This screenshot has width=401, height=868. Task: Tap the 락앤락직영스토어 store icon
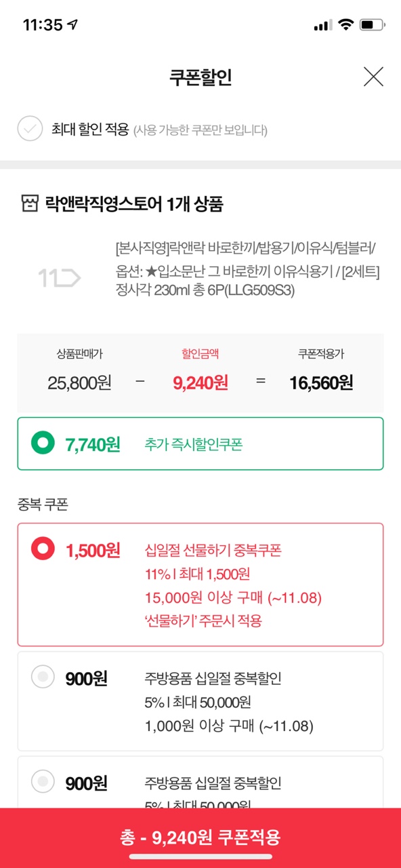point(29,203)
